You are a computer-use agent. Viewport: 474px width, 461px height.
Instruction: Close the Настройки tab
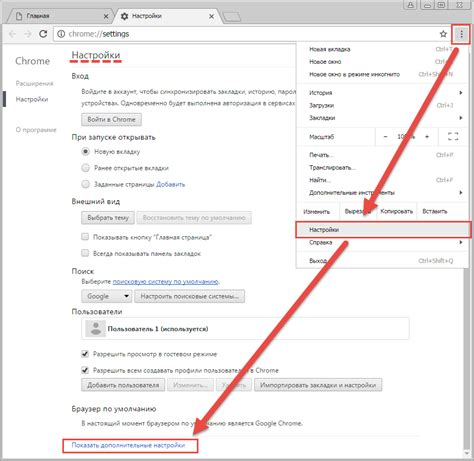click(x=211, y=16)
